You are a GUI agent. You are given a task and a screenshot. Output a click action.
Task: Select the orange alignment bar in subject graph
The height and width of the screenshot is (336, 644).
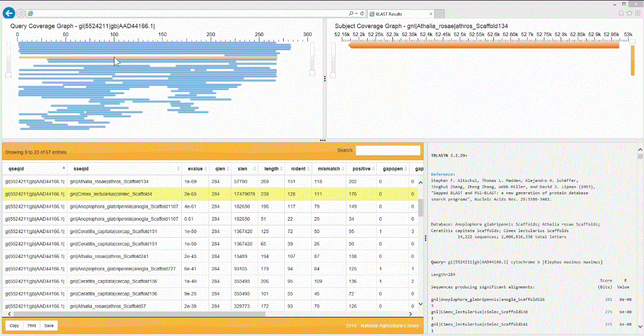pyautogui.click(x=484, y=46)
